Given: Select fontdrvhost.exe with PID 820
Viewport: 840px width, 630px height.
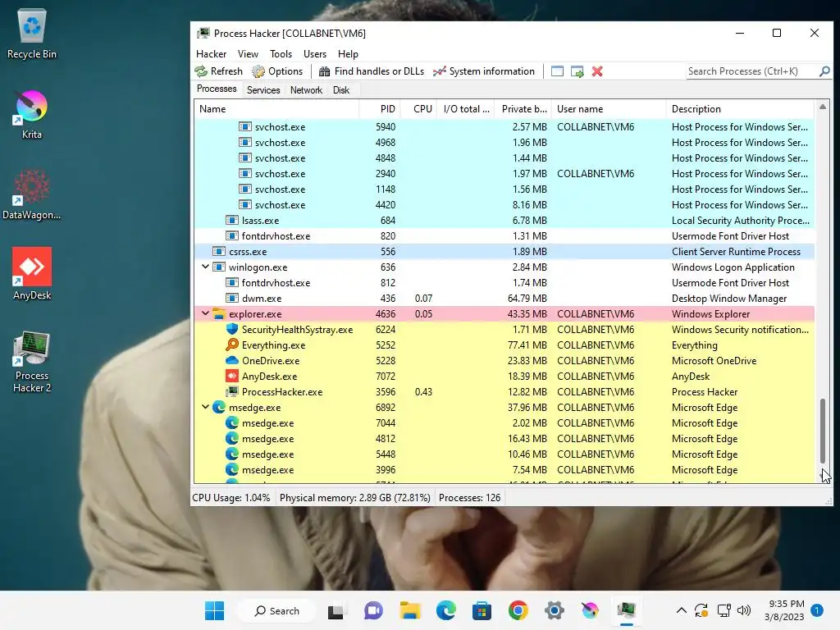Looking at the screenshot, I should [504, 236].
